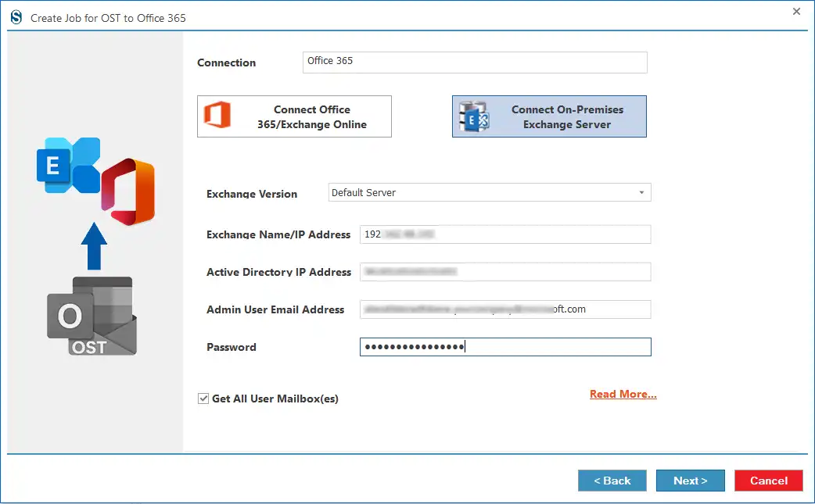Screen dimensions: 815x504
Task: Click the Outlook OST file icon
Action: point(92,316)
